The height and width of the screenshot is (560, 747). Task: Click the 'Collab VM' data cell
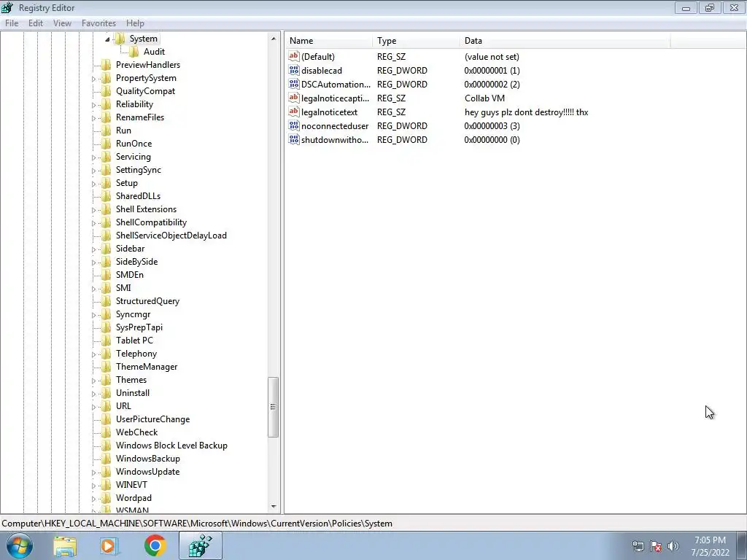pos(484,98)
